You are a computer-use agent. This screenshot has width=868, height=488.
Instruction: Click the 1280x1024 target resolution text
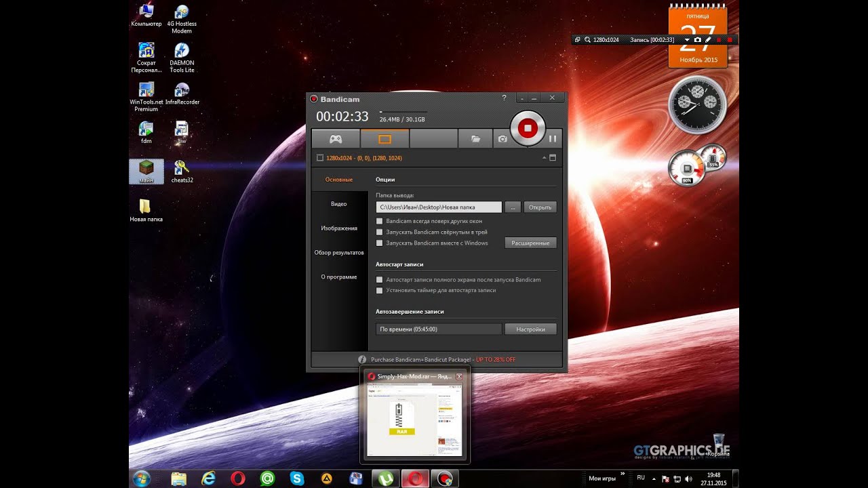pyautogui.click(x=364, y=158)
